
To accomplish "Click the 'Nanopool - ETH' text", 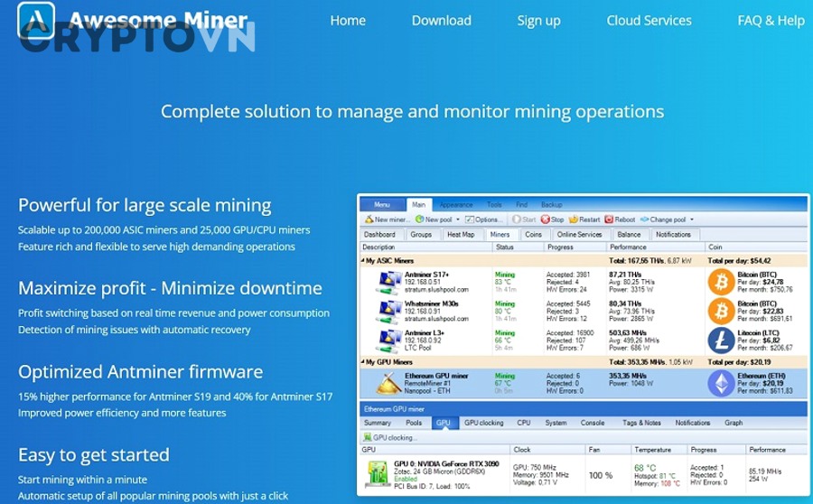I will (x=427, y=391).
